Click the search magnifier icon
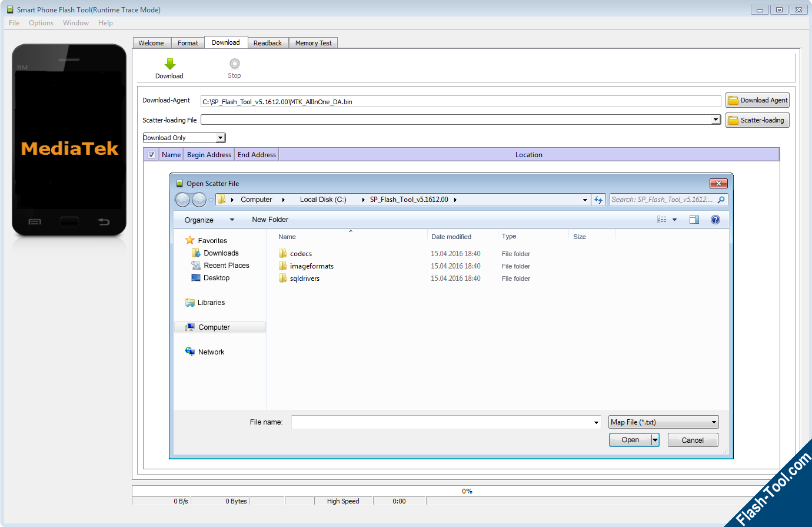 click(x=721, y=200)
